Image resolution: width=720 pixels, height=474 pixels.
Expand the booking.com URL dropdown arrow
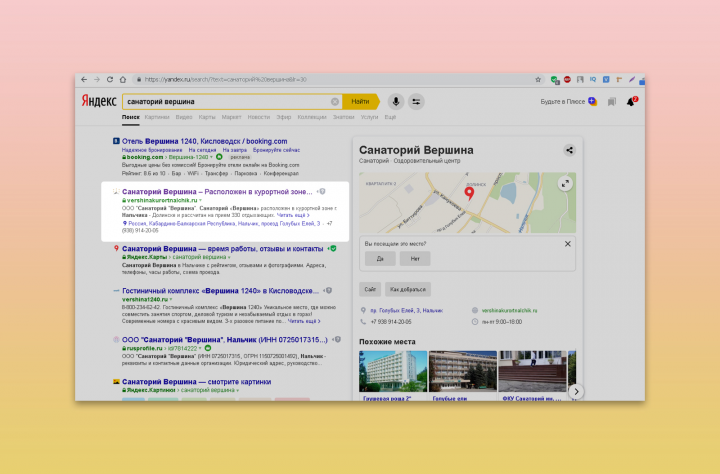coord(211,157)
